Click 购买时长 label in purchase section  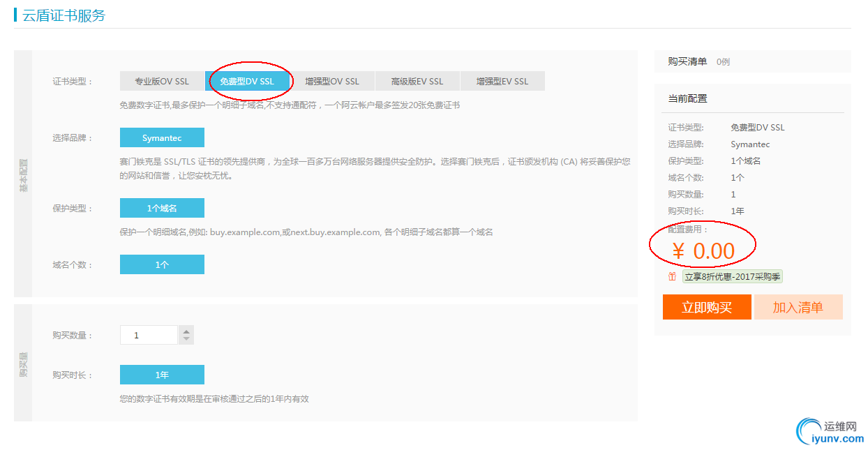tap(73, 375)
